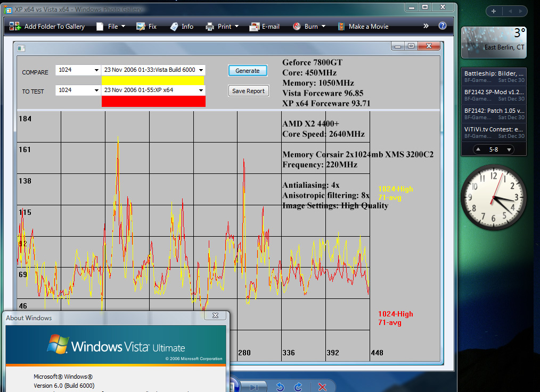The image size is (540, 392).
Task: Click the red "1024-High 71-avg" legend
Action: pos(395,318)
